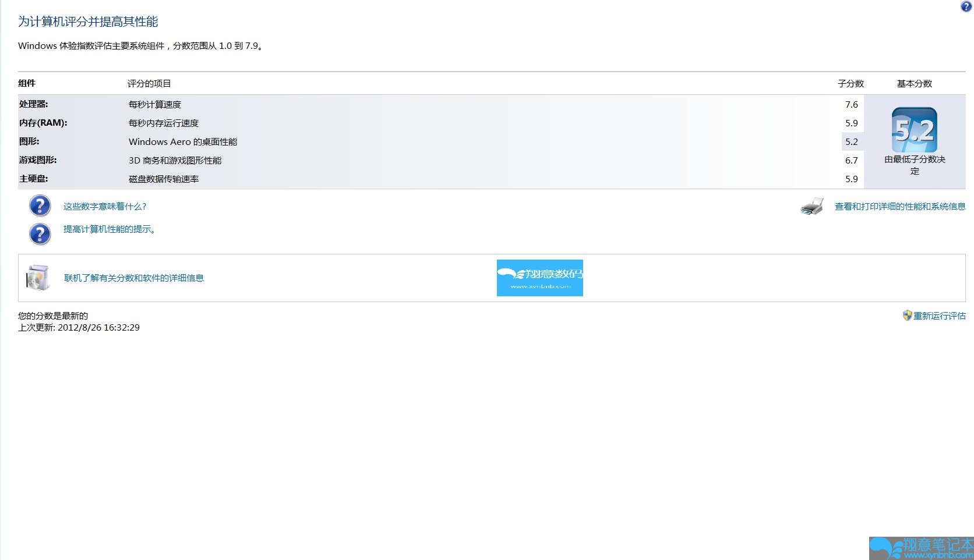This screenshot has width=974, height=560.
Task: Click the 基本分数 column header
Action: (x=915, y=83)
